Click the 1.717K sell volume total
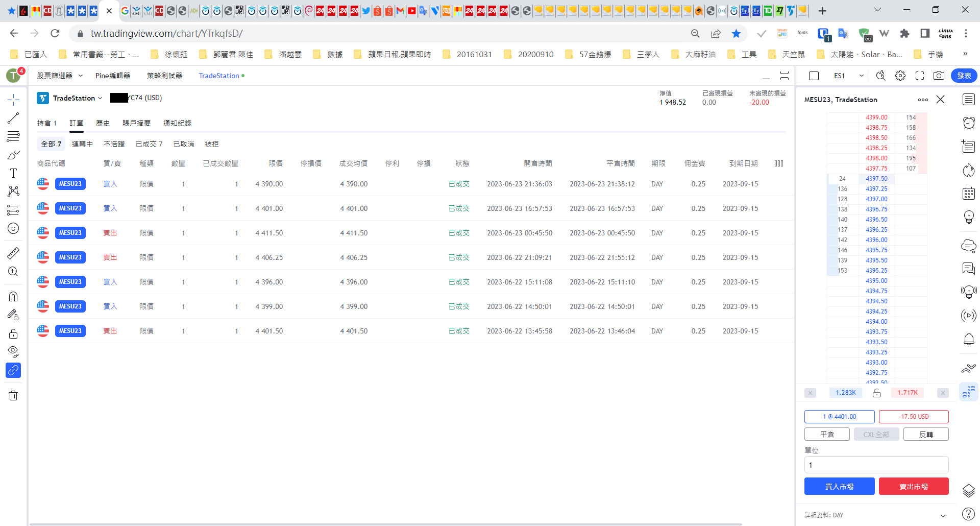 click(908, 393)
